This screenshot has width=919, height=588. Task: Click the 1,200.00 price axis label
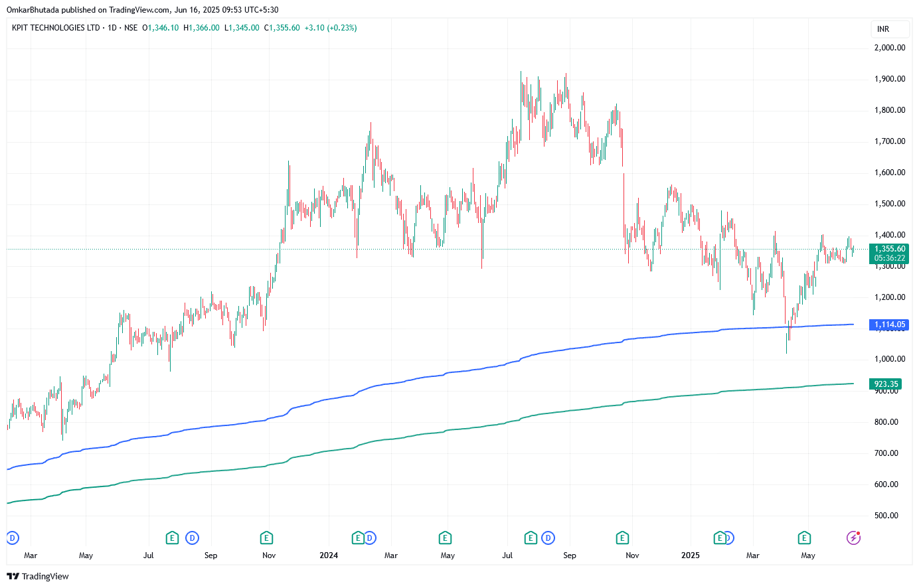(x=890, y=297)
